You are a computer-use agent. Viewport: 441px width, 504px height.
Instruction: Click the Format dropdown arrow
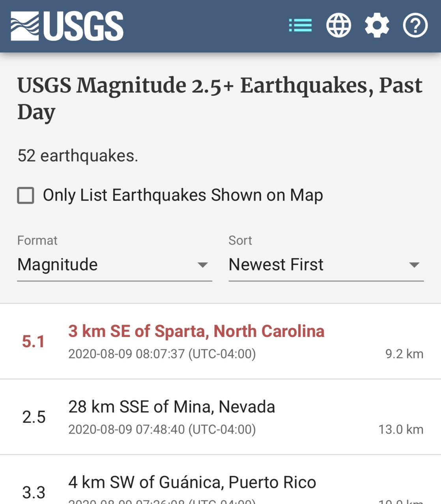click(202, 265)
